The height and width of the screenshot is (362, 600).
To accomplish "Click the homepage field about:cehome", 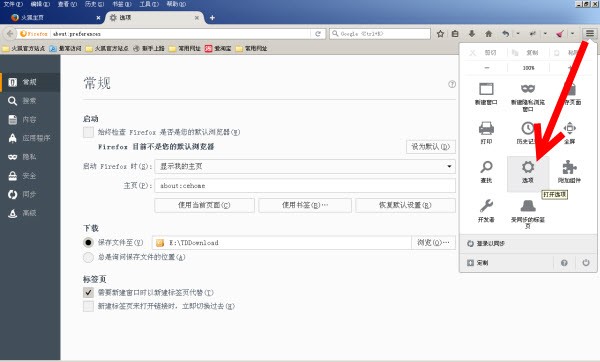I will pos(305,186).
